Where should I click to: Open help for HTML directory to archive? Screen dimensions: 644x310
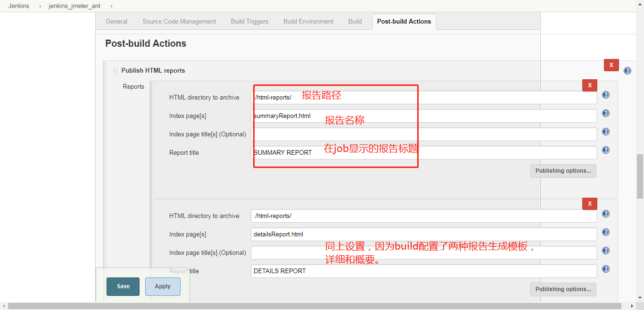pos(605,94)
